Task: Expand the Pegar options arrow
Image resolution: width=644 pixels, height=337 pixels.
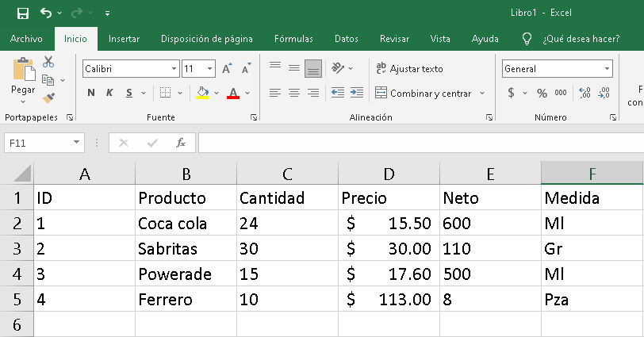Action: [x=23, y=101]
